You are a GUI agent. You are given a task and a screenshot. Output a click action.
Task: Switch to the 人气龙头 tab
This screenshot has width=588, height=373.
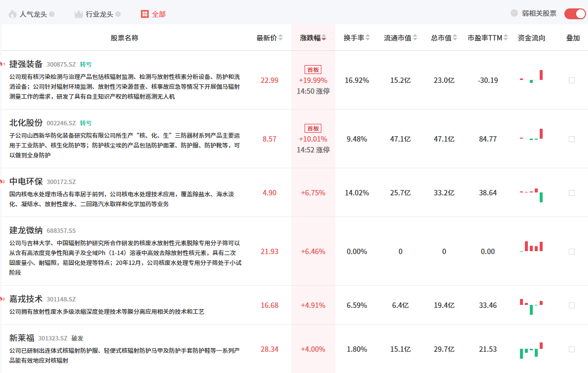click(x=33, y=14)
